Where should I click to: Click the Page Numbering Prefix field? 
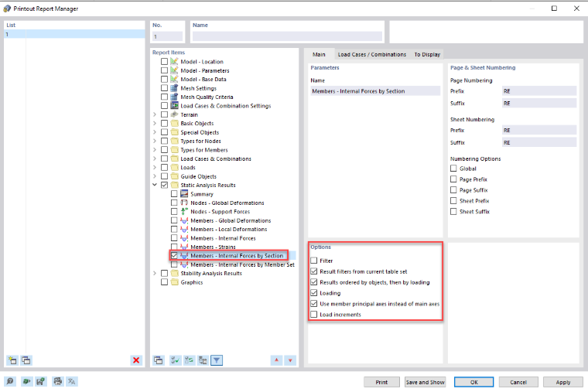(539, 91)
